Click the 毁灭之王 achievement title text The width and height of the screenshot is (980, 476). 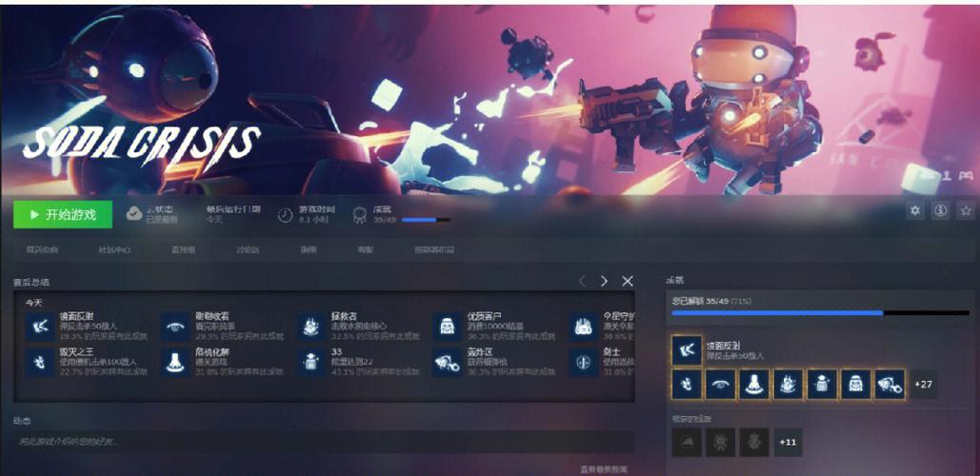(76, 351)
